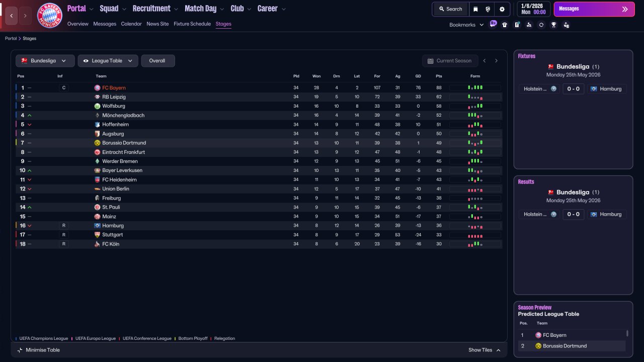The height and width of the screenshot is (362, 644).
Task: Click the scouting search shortcut icon
Action: [x=529, y=25]
